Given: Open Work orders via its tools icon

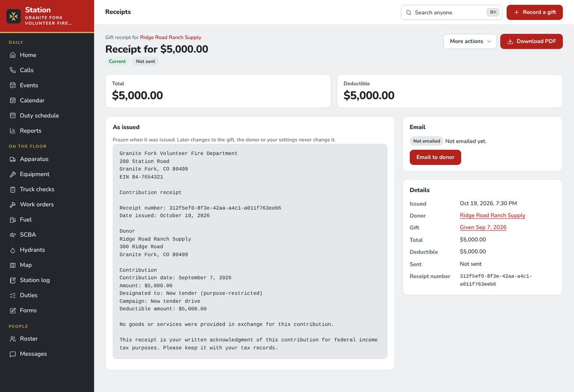Looking at the screenshot, I should point(13,205).
